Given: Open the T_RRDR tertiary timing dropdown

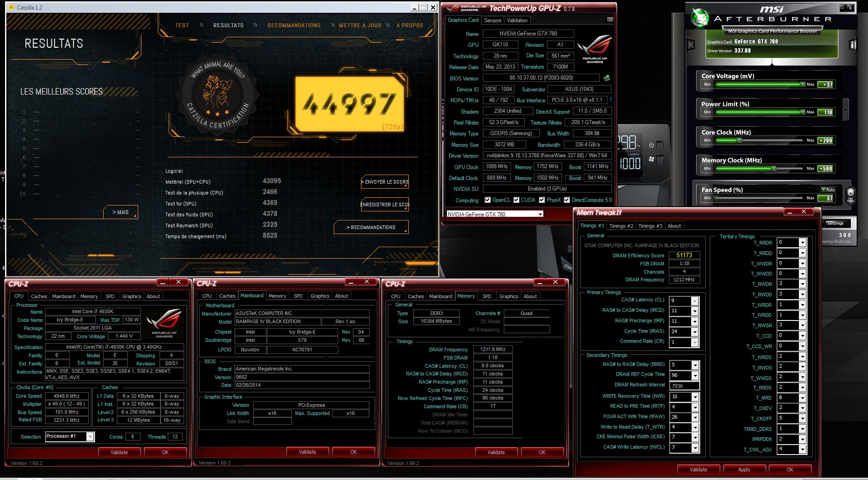Looking at the screenshot, I should click(803, 243).
